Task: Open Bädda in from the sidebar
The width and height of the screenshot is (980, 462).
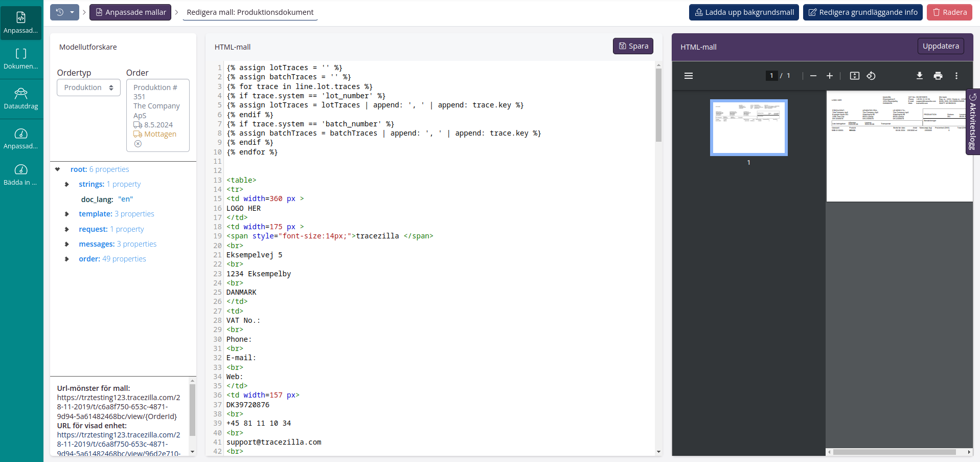Action: tap(21, 175)
